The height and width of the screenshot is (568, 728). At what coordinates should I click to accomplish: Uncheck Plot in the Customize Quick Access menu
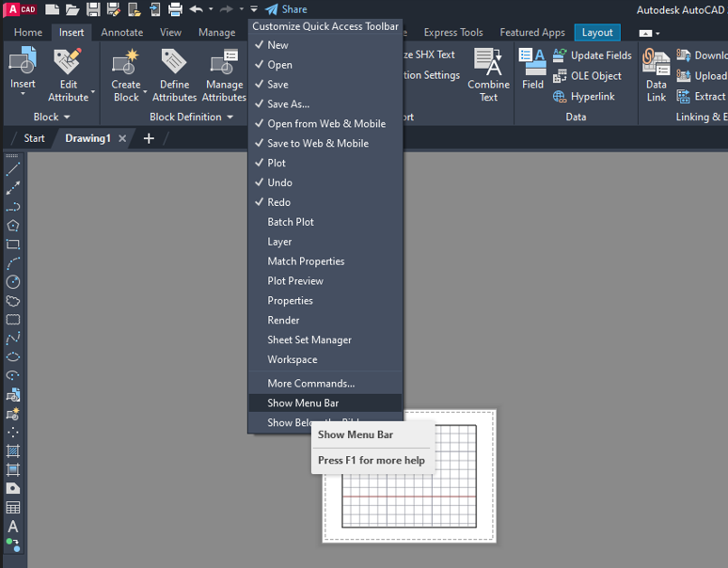pos(325,163)
